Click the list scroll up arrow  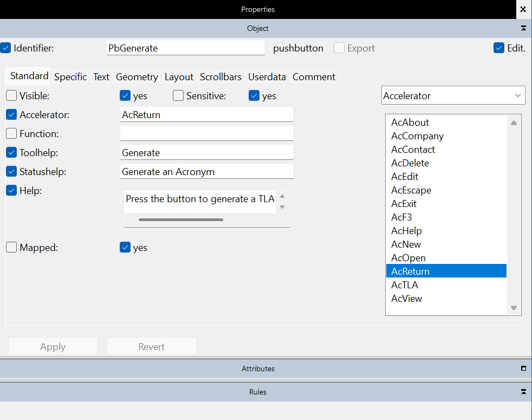tap(514, 123)
